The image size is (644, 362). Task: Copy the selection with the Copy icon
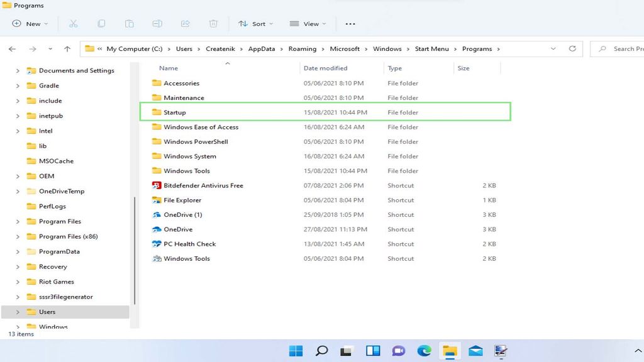pyautogui.click(x=101, y=23)
